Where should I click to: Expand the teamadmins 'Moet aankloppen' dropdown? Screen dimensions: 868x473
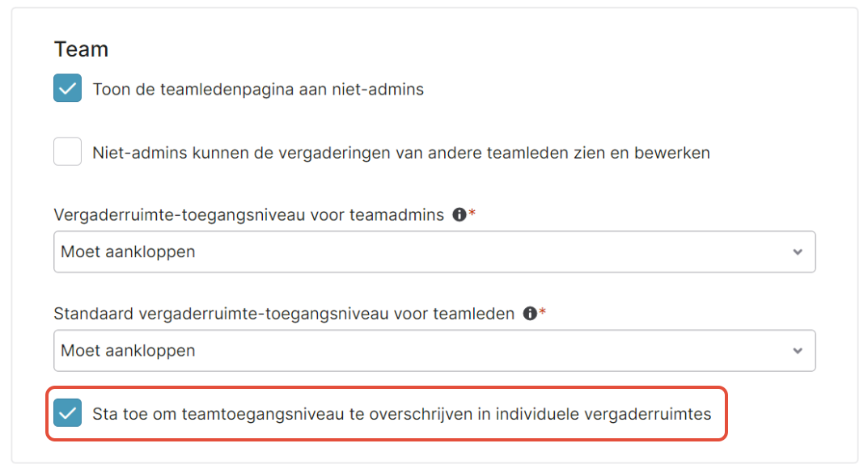coord(434,251)
